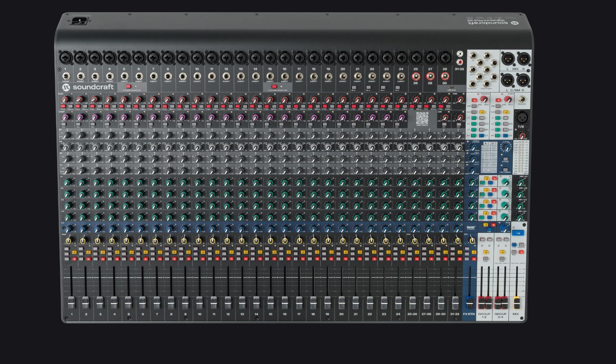The width and height of the screenshot is (616, 364).
Task: Click the output level LED meter
Action: 521,157
